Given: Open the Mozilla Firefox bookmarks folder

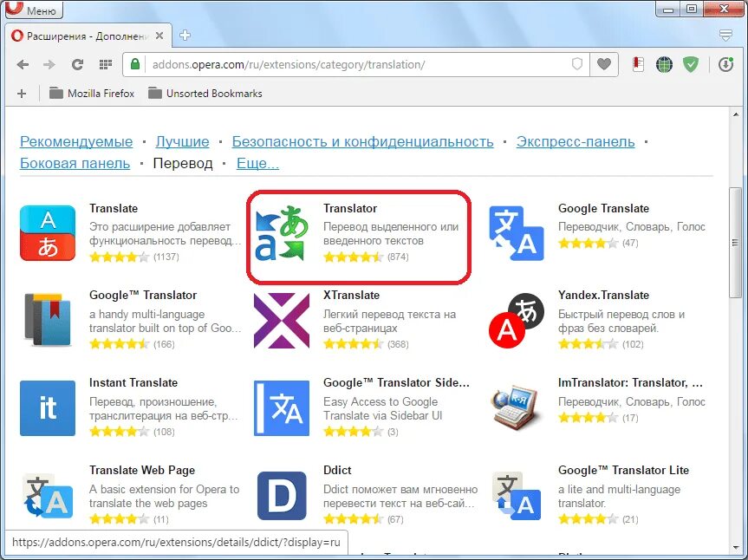Looking at the screenshot, I should (92, 93).
